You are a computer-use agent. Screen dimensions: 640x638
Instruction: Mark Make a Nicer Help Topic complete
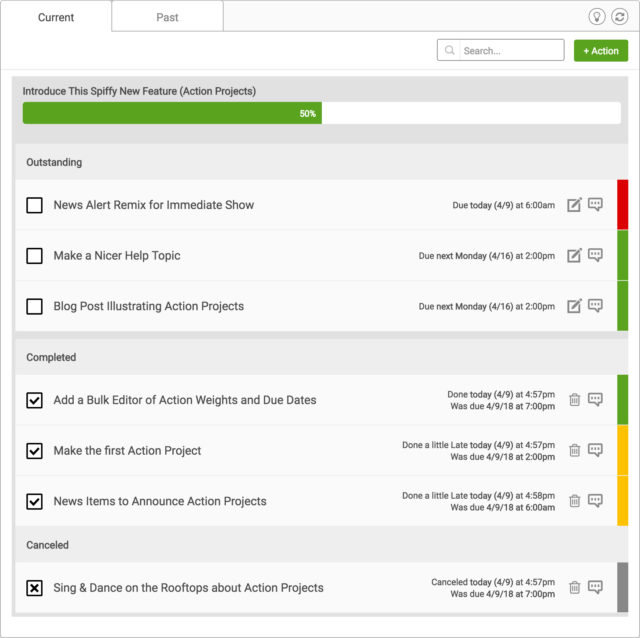click(x=34, y=256)
